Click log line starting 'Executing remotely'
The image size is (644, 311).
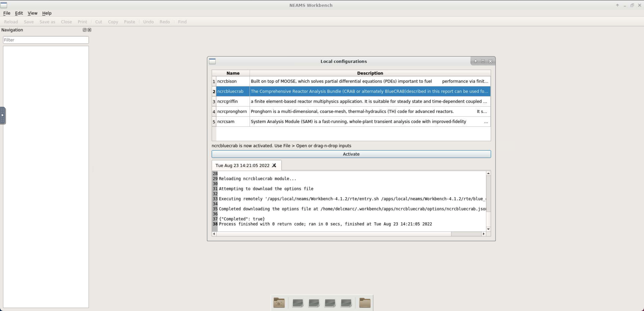click(352, 199)
